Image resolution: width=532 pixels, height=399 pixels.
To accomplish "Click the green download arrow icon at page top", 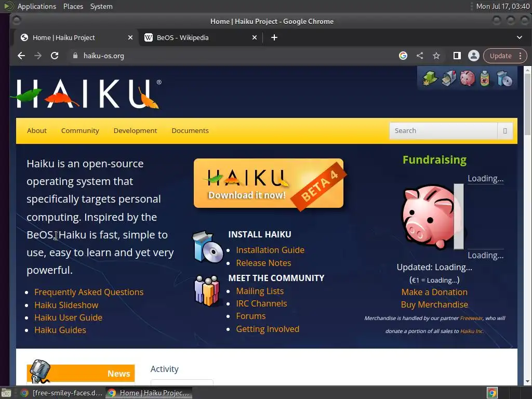I will tap(430, 79).
